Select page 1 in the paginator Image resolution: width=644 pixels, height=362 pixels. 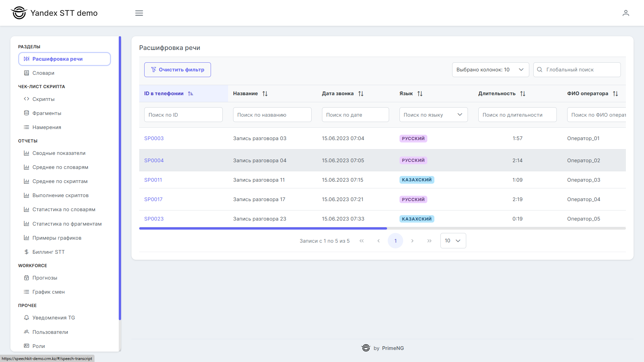[x=395, y=241]
